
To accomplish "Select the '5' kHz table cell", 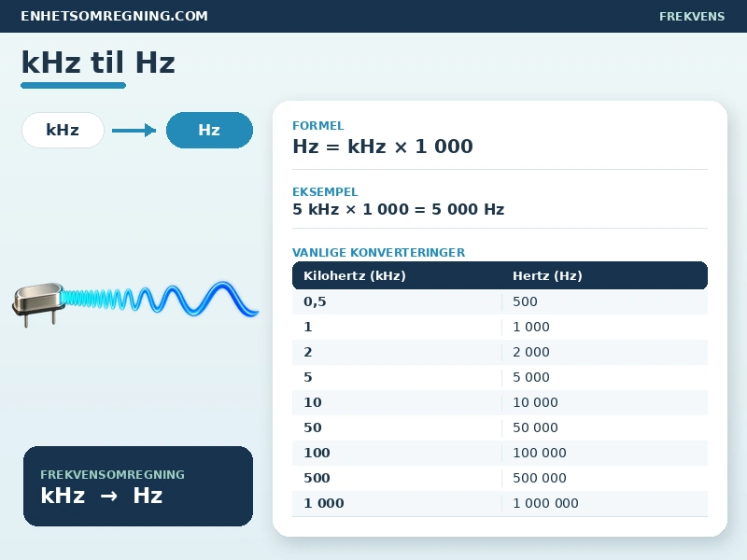I will pos(397,377).
